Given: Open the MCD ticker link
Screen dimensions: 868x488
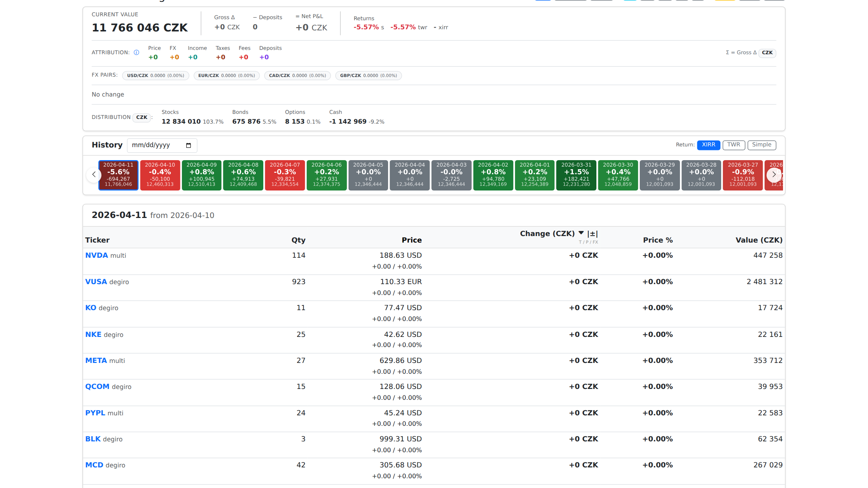Looking at the screenshot, I should click(94, 465).
